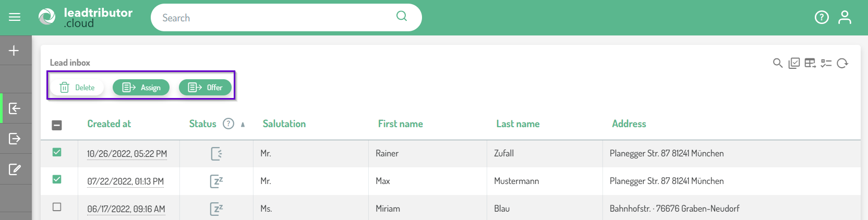Click the edit pencil sidebar icon
Image resolution: width=868 pixels, height=220 pixels.
tap(15, 169)
